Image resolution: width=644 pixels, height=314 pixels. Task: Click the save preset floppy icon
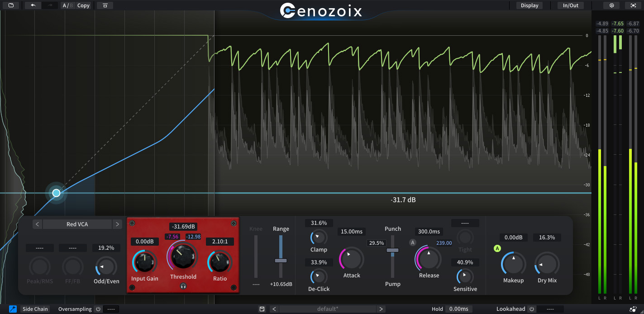[262, 309]
